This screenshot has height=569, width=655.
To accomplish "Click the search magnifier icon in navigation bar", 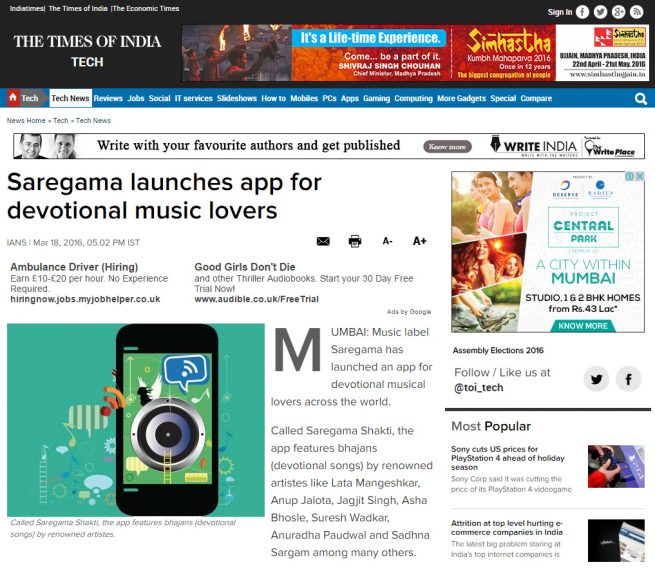I will (640, 99).
